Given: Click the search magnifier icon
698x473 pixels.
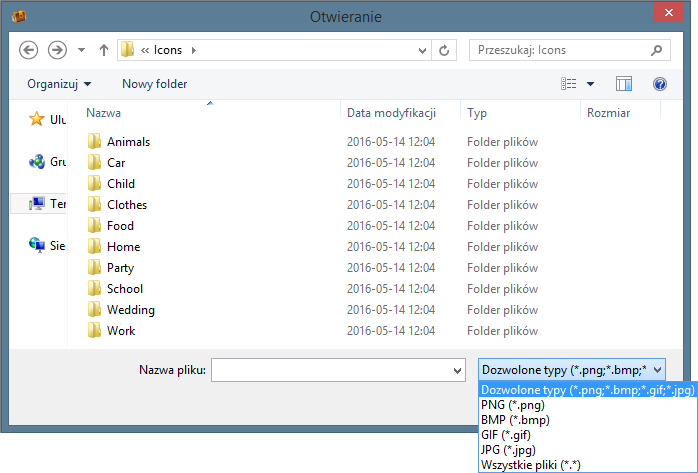Looking at the screenshot, I should [656, 49].
